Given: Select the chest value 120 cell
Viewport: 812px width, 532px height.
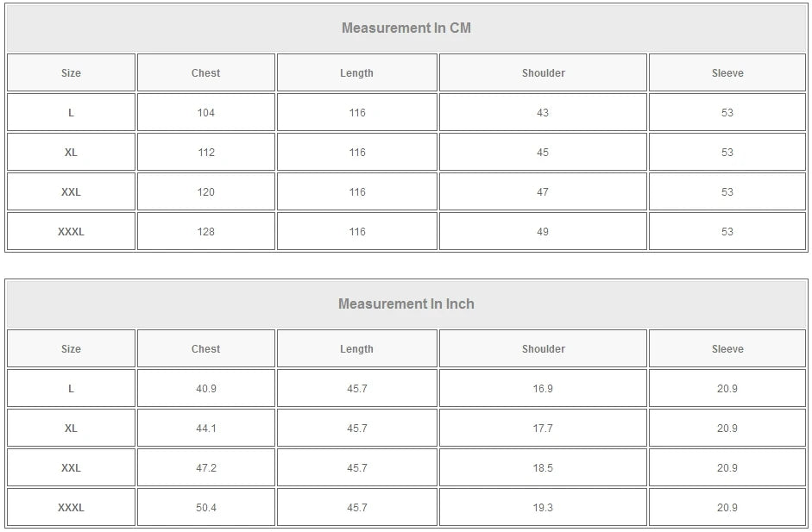Looking at the screenshot, I should [x=205, y=192].
